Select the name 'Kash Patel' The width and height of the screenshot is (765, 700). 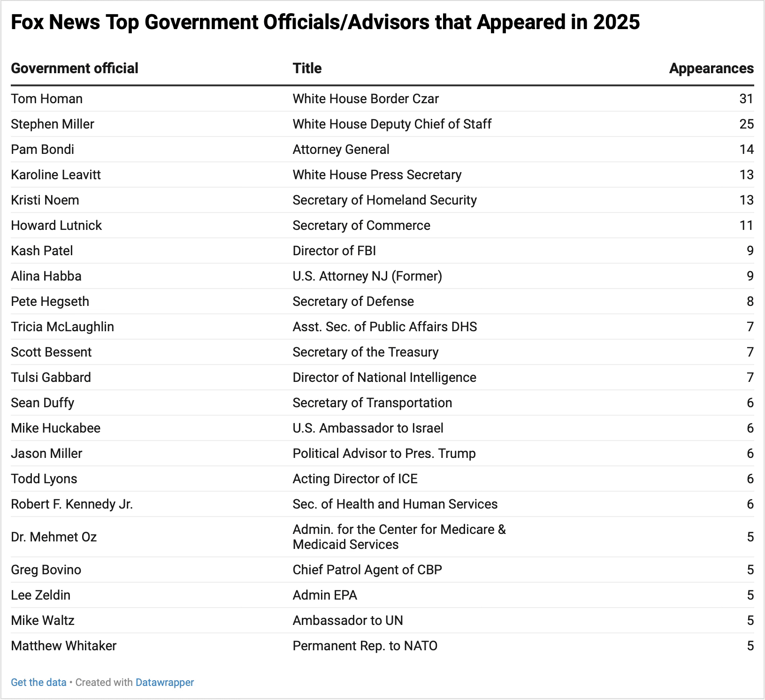[x=42, y=251]
